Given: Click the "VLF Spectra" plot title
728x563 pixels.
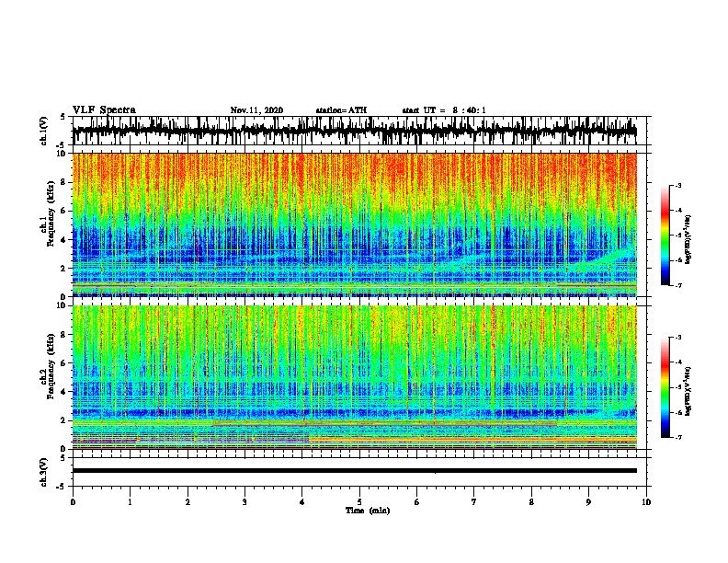Looking at the screenshot, I should point(104,109).
